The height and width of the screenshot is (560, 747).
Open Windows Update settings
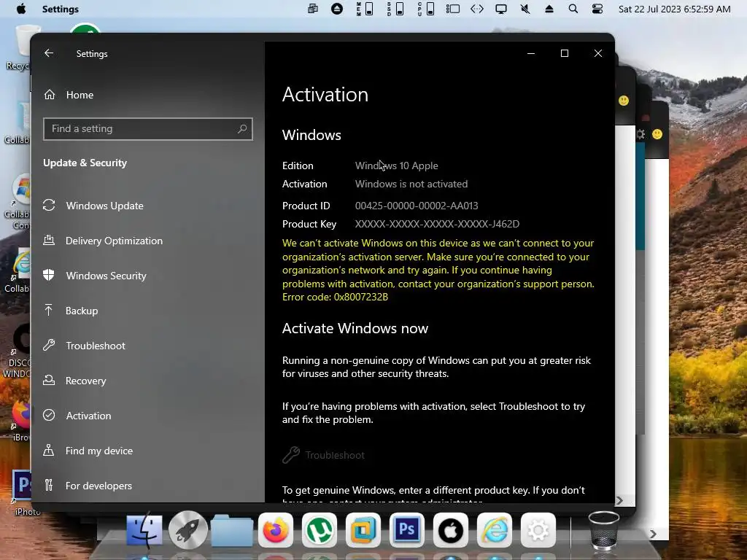pos(104,206)
